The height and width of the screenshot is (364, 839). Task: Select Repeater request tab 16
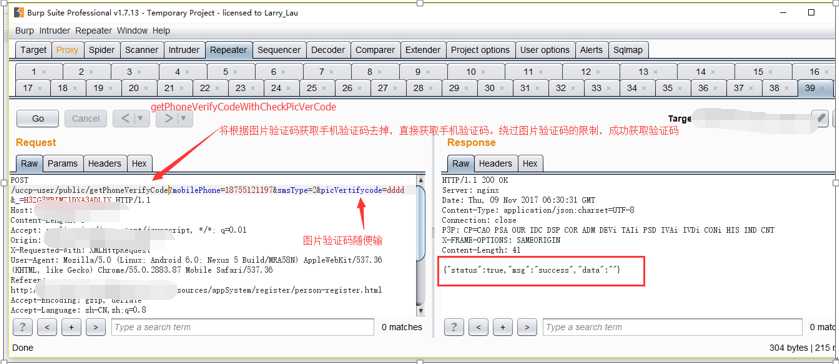pyautogui.click(x=814, y=71)
